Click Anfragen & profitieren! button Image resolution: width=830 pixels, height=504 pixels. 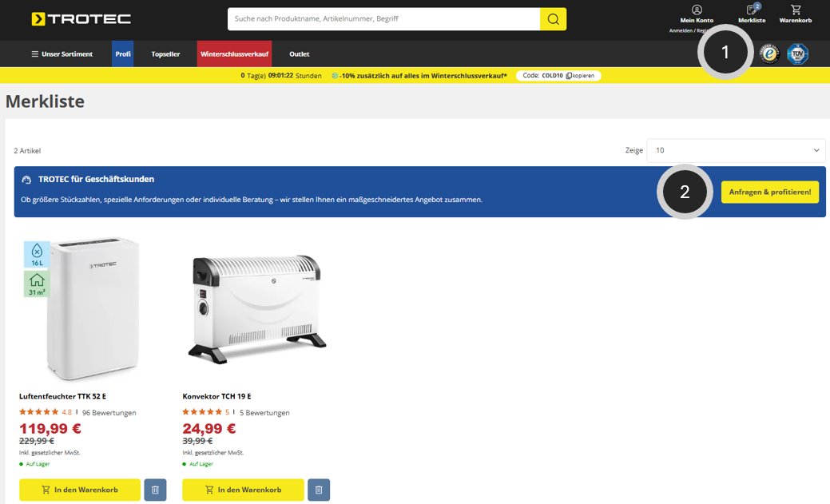769,192
